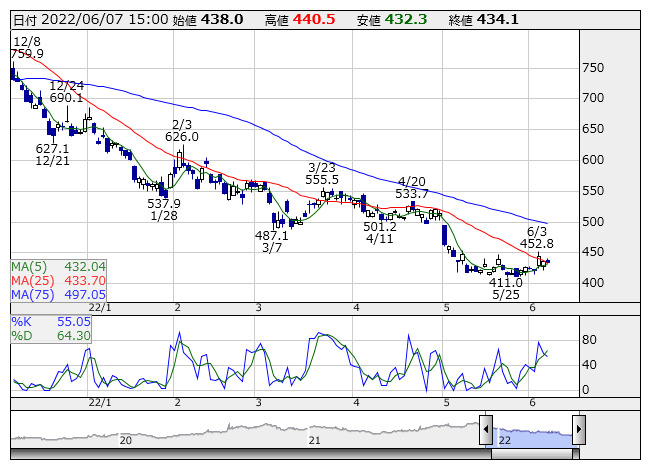Click the 安値 432.3 low value
Viewport: 653px width, 470px height.
pyautogui.click(x=392, y=19)
